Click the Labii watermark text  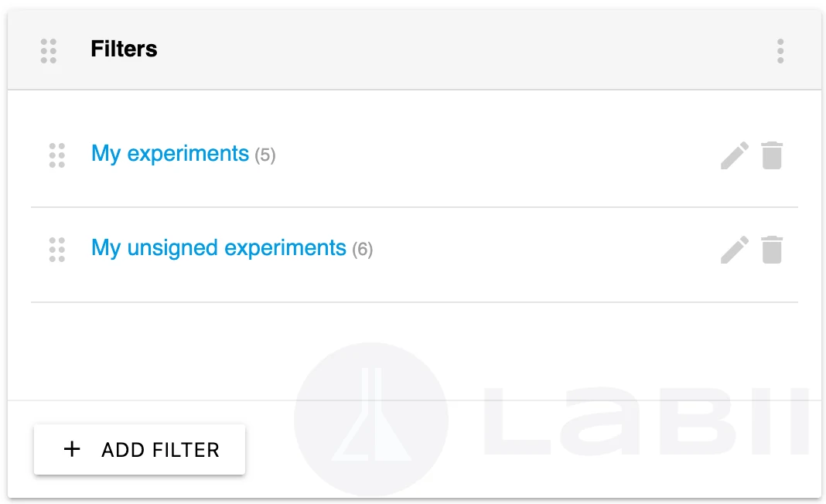click(x=646, y=421)
